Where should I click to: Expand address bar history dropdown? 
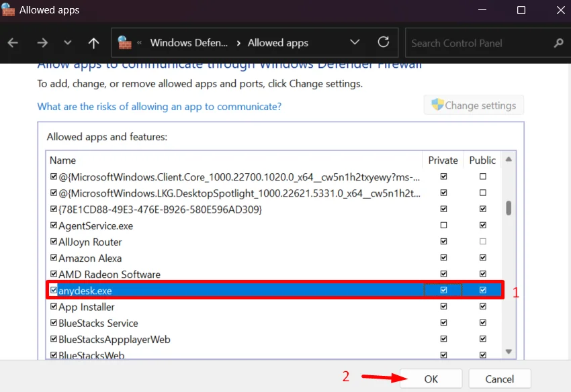[355, 42]
